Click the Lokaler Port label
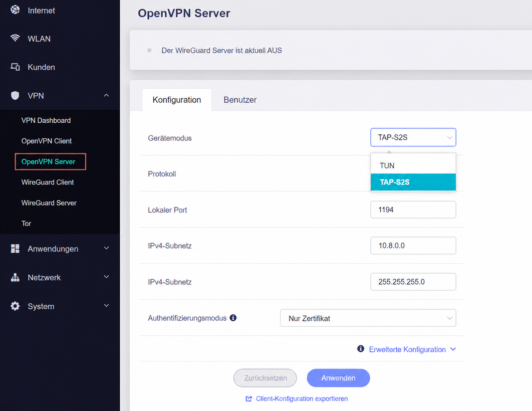This screenshot has height=411, width=532. 167,210
